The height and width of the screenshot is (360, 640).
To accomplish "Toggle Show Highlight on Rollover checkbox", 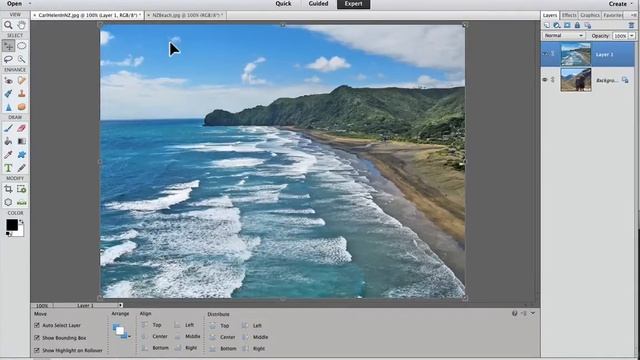I will click(37, 350).
